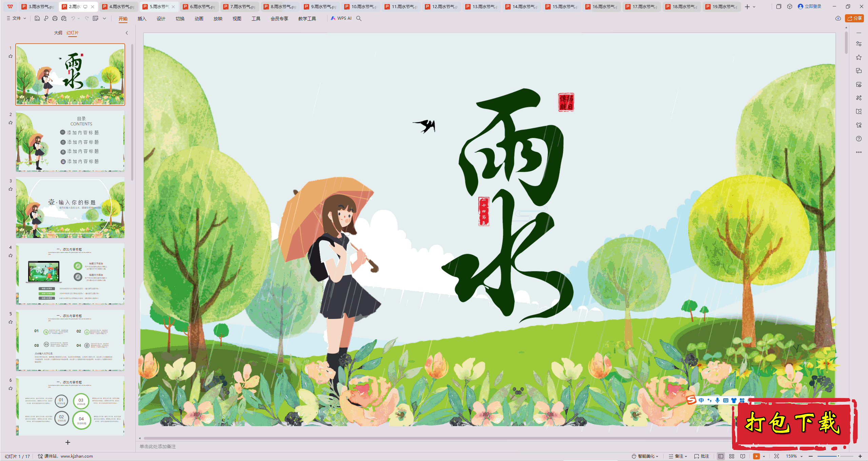Screen dimensions: 868x461
Task: Open the window switcher icon in the title bar
Action: tap(778, 6)
